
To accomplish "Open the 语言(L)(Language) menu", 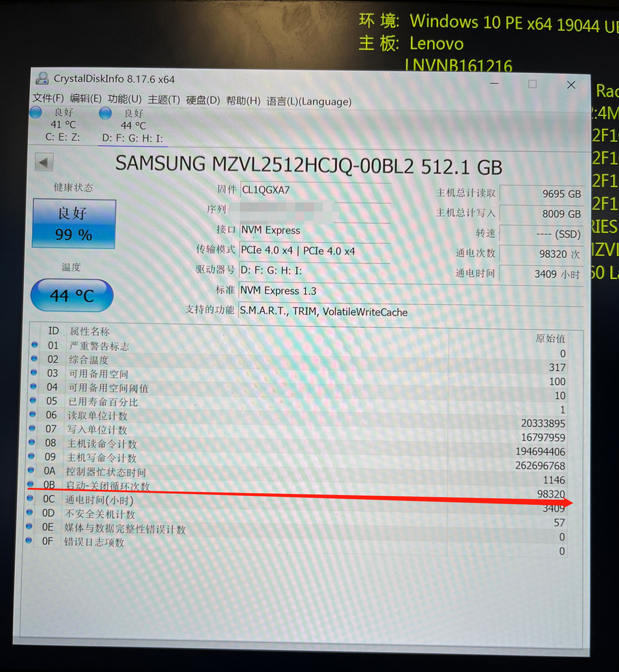I will point(309,102).
